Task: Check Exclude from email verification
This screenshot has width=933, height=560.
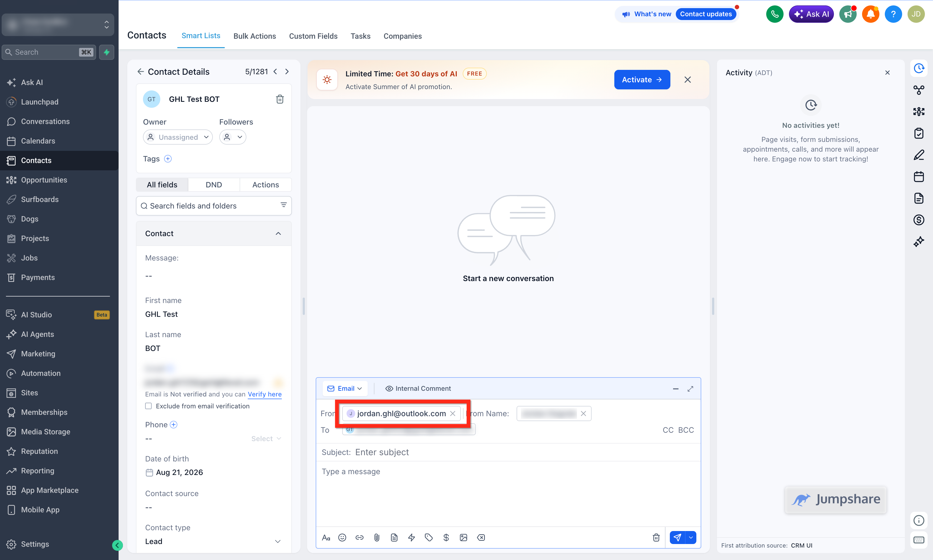Action: click(149, 406)
